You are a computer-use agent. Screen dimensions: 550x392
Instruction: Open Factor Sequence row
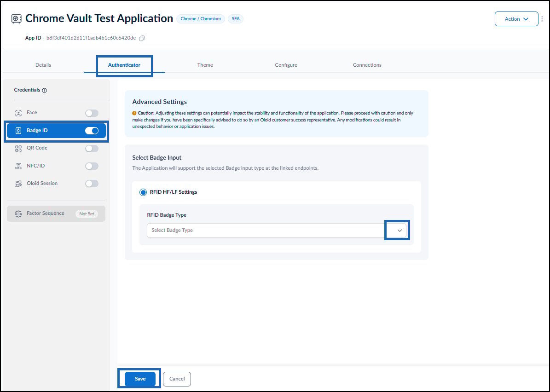coord(56,213)
